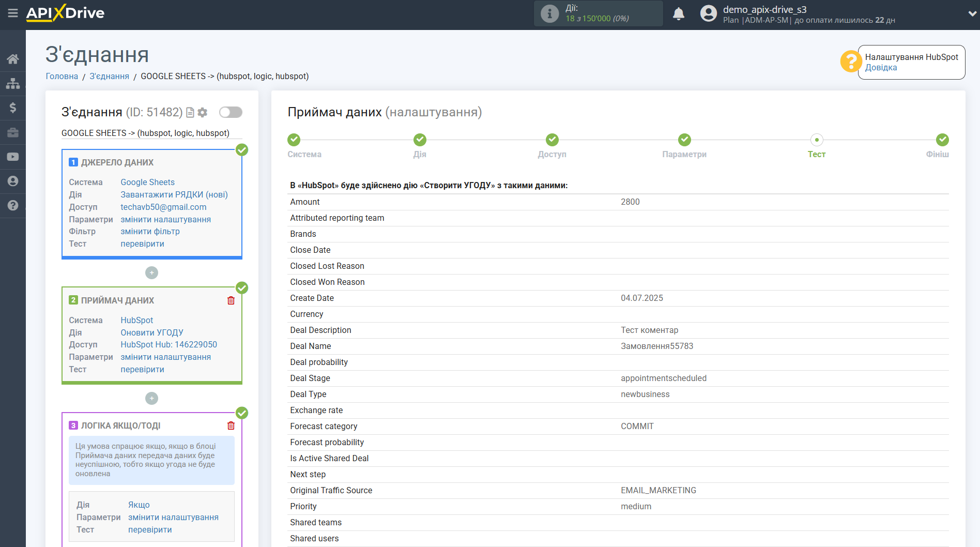Viewport: 980px width, 547px height.
Task: Open the help question sidebar icon
Action: [x=13, y=205]
